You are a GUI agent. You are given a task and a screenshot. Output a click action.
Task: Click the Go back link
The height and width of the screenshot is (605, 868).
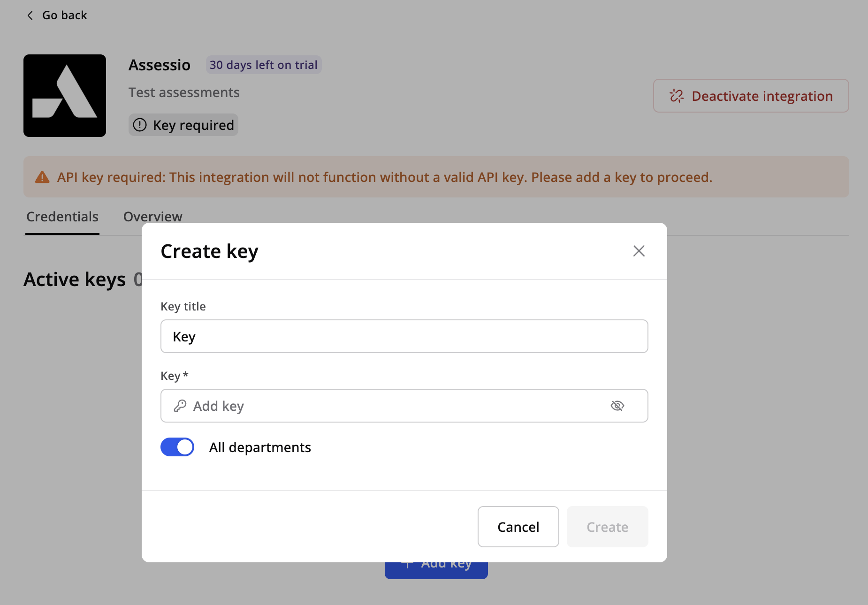pos(64,15)
